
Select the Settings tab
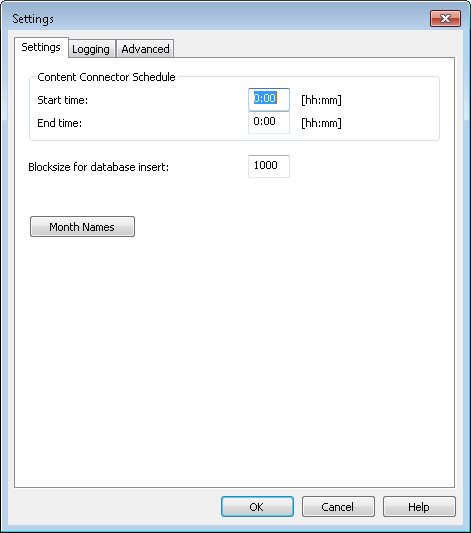[x=41, y=47]
